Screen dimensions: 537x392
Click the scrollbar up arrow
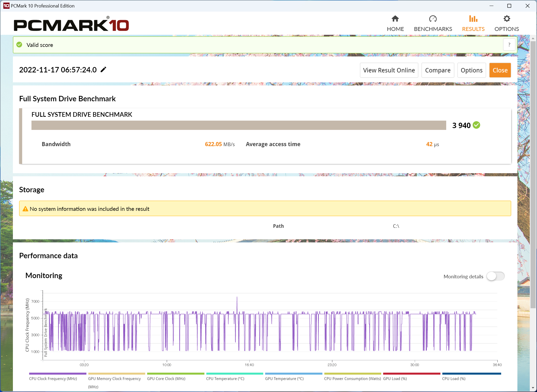pyautogui.click(x=533, y=38)
